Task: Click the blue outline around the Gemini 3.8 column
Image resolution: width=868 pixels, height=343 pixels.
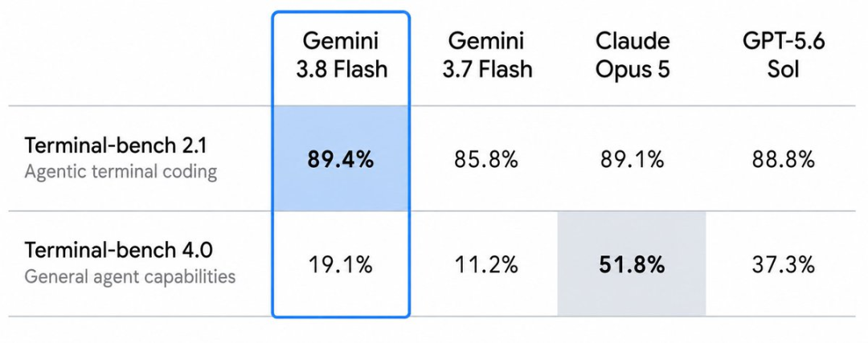Action: coord(272,166)
